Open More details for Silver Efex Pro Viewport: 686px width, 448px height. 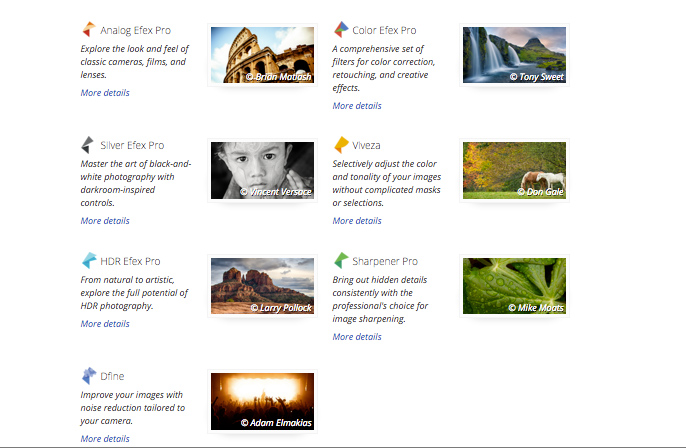pos(105,221)
